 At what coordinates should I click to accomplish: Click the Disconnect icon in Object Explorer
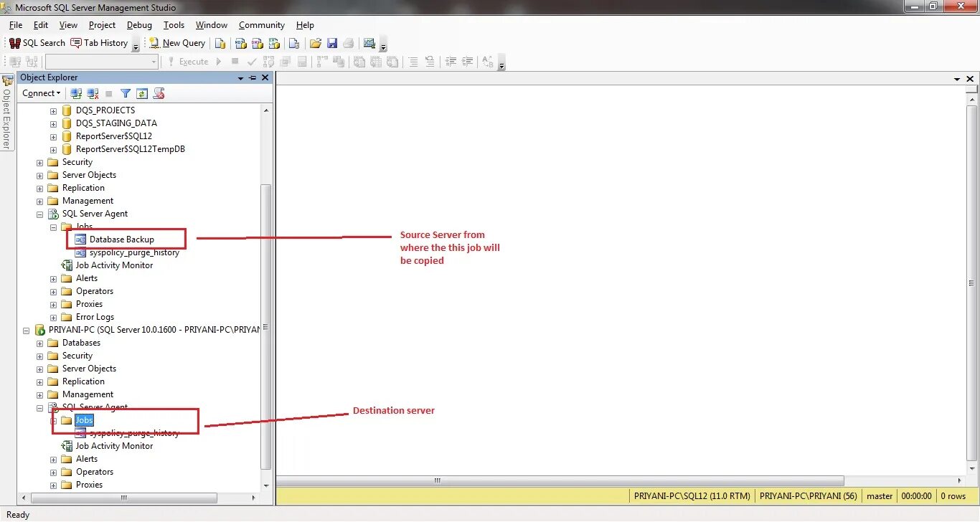pyautogui.click(x=93, y=93)
